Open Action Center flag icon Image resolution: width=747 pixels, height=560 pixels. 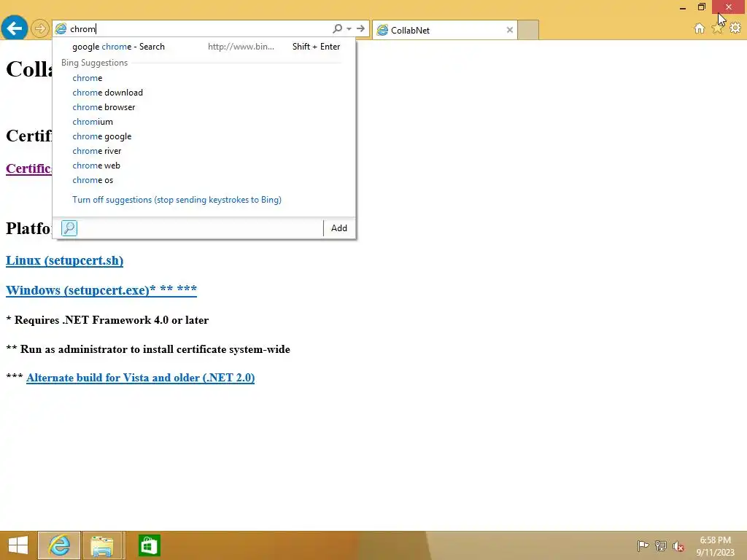point(643,545)
